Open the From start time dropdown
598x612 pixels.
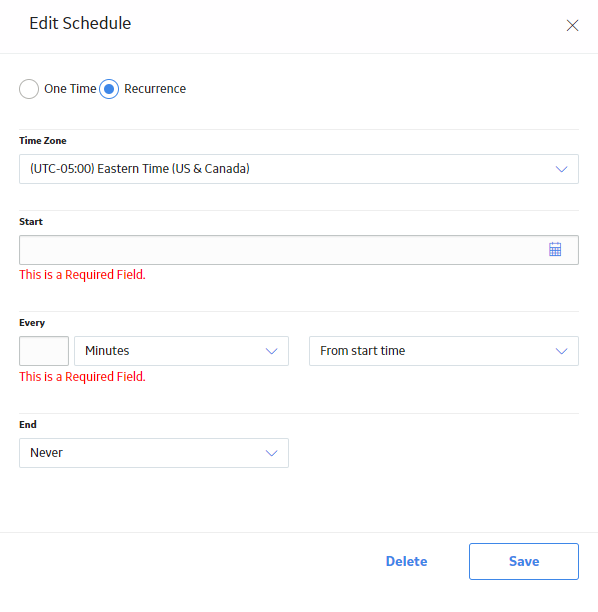tap(444, 351)
